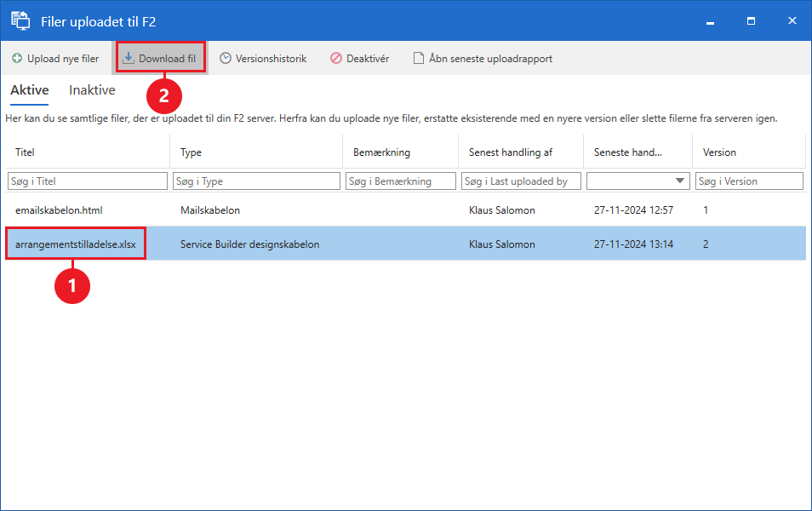Expand the Seneste handling date filter dropdown
812x511 pixels.
point(680,181)
